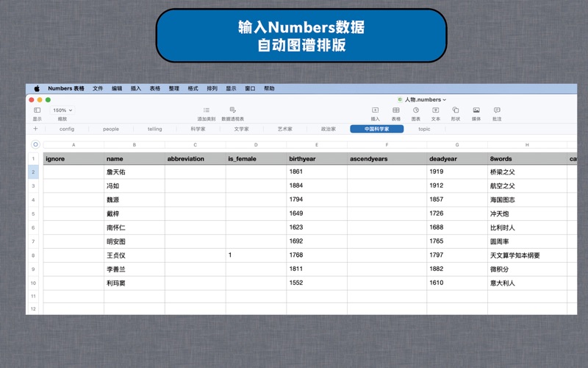The image size is (588, 368).
Task: Open the 显示 menu in menu bar
Action: click(231, 88)
